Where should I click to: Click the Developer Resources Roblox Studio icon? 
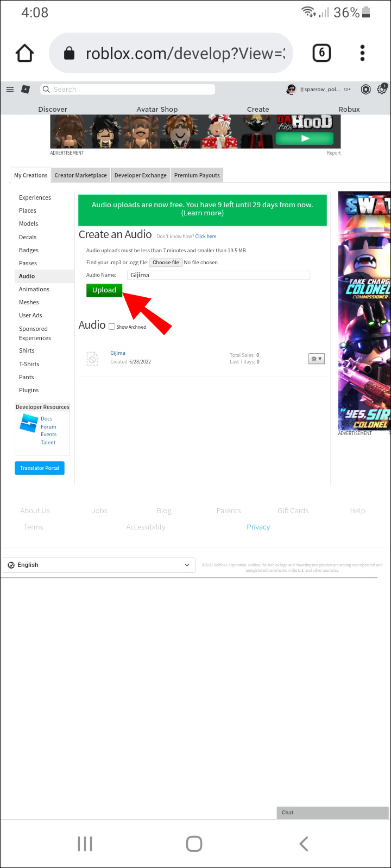(28, 423)
